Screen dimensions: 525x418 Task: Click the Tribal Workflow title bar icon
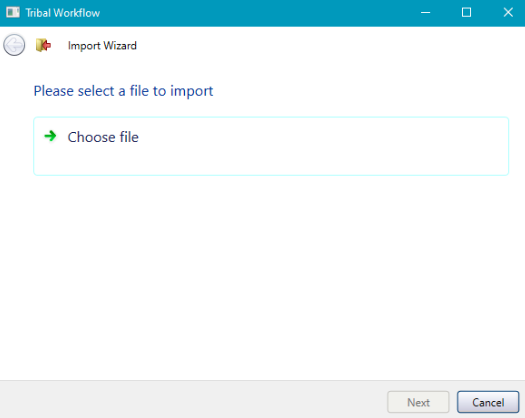coord(13,12)
